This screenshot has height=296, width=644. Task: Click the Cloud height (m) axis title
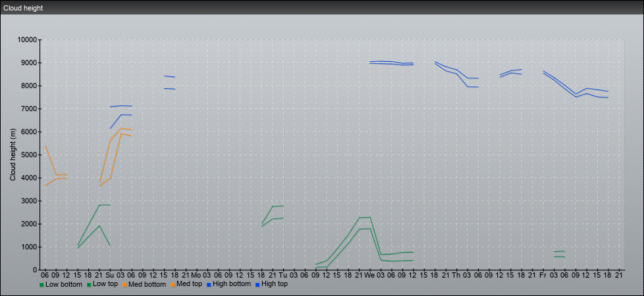13,155
